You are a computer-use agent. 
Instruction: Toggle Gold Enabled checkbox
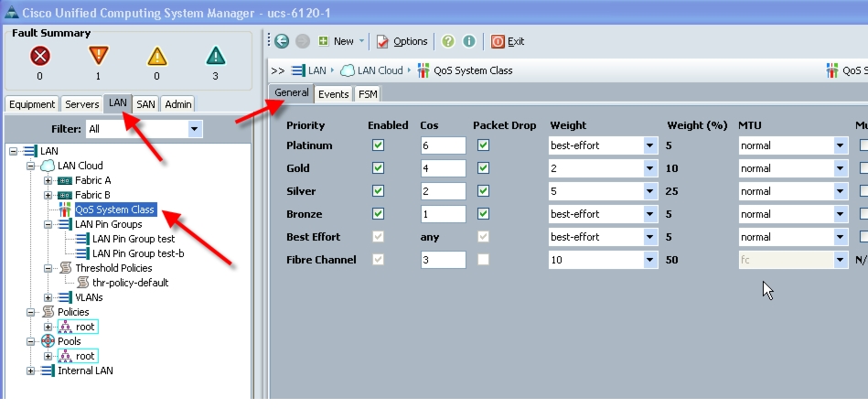tap(378, 167)
